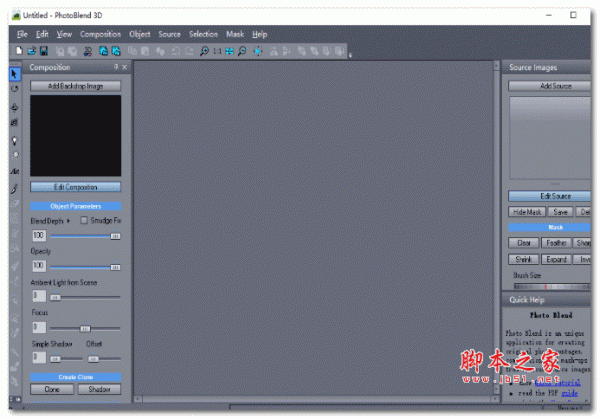Click the Edit Composition button

click(x=75, y=187)
